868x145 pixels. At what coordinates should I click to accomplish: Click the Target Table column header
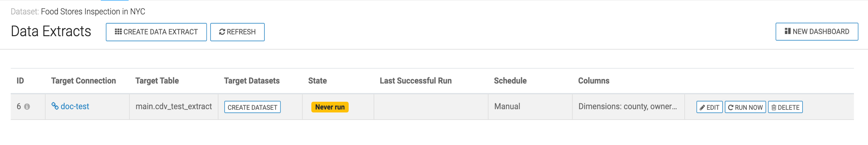click(x=157, y=81)
